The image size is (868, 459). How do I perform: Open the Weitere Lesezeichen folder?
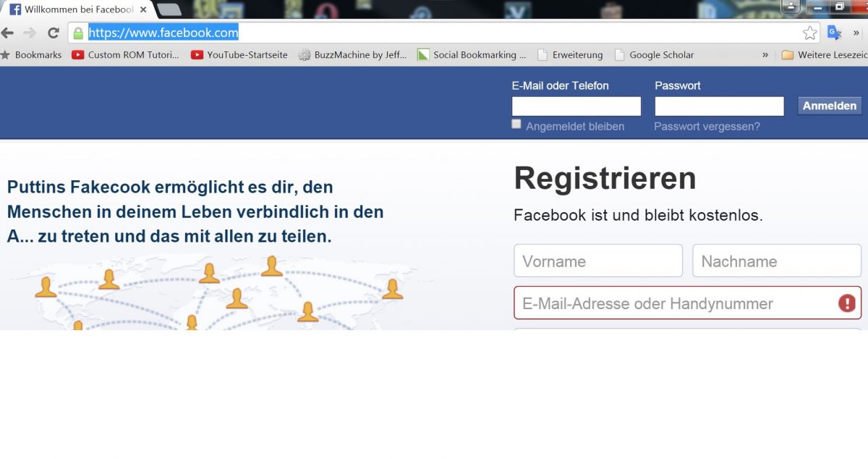click(825, 55)
